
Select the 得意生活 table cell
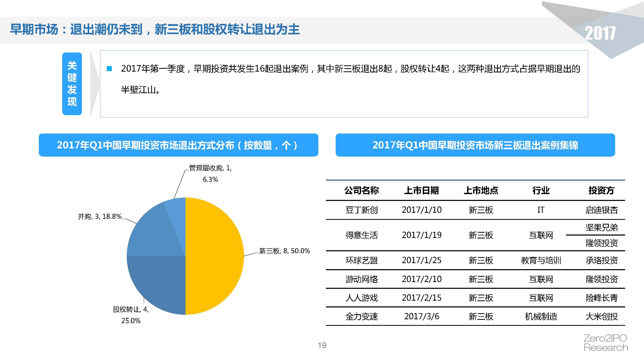pos(361,235)
